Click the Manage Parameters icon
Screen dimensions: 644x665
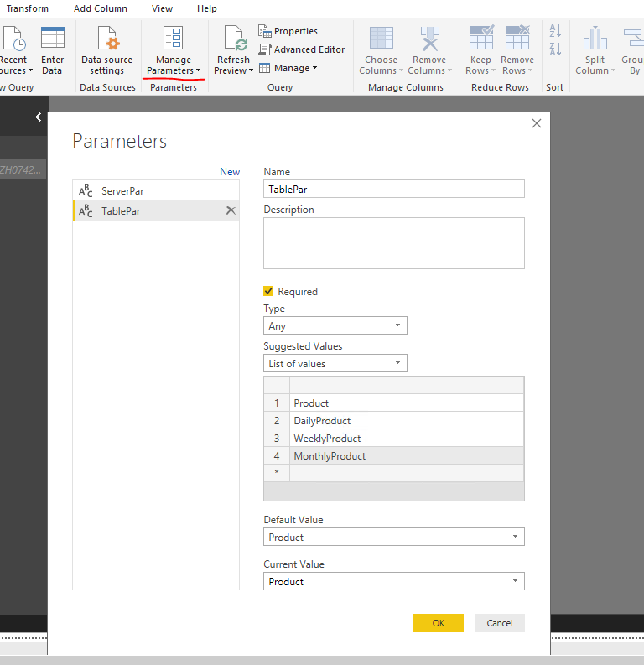click(174, 38)
